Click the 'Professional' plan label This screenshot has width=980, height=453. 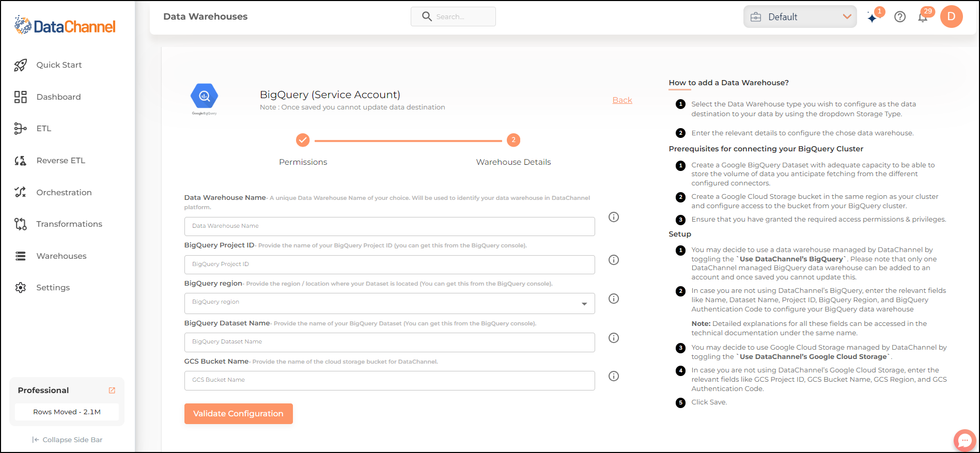click(43, 390)
